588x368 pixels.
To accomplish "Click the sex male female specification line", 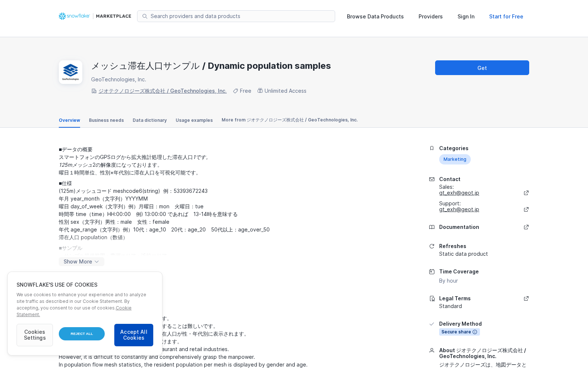I will (x=114, y=222).
